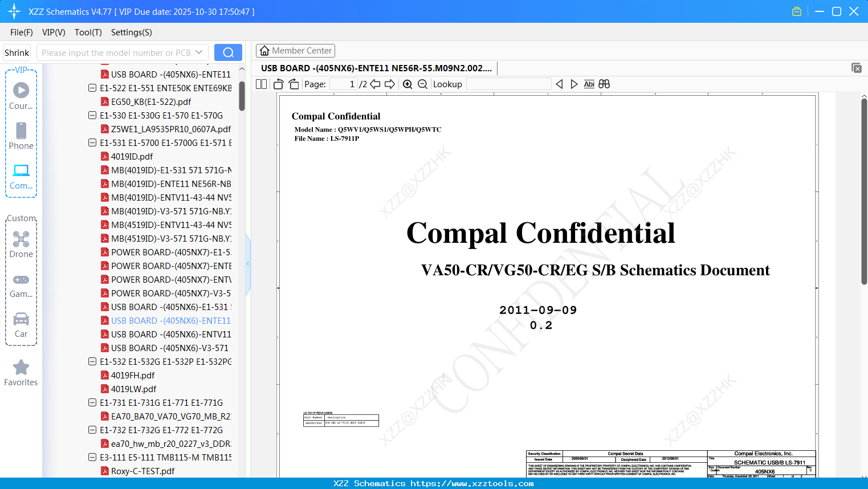
Task: Open USB BOARD -(405NX6)-ENTV11 file
Action: pyautogui.click(x=171, y=334)
